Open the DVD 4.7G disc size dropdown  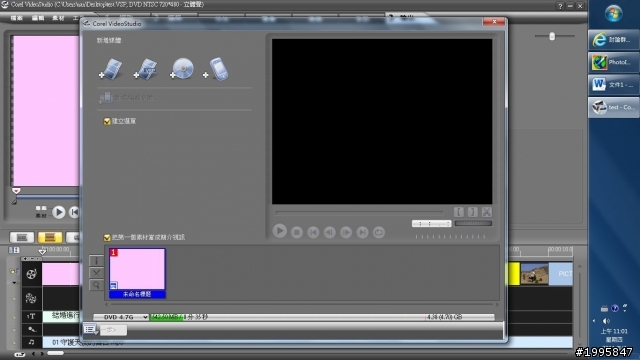(x=121, y=317)
